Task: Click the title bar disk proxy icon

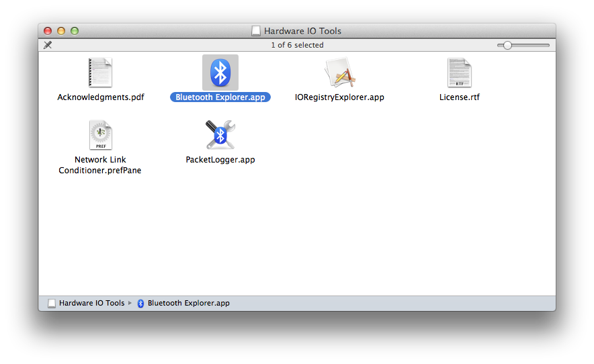Action: pos(256,31)
